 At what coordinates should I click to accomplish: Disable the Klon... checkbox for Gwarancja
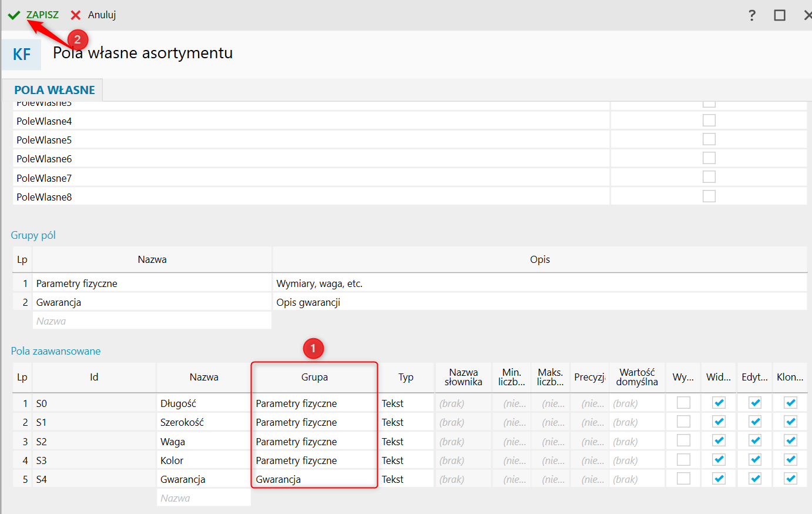(x=790, y=479)
